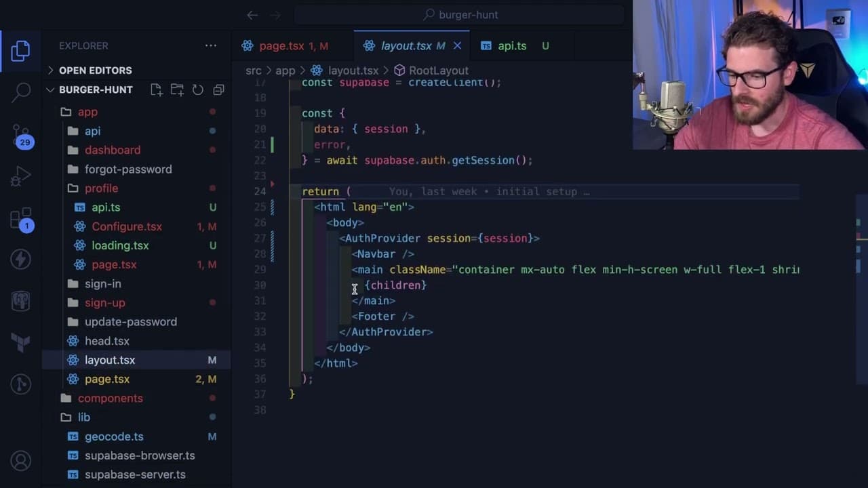Open Source Control view with 29 badge
This screenshot has width=868, height=488.
click(20, 136)
